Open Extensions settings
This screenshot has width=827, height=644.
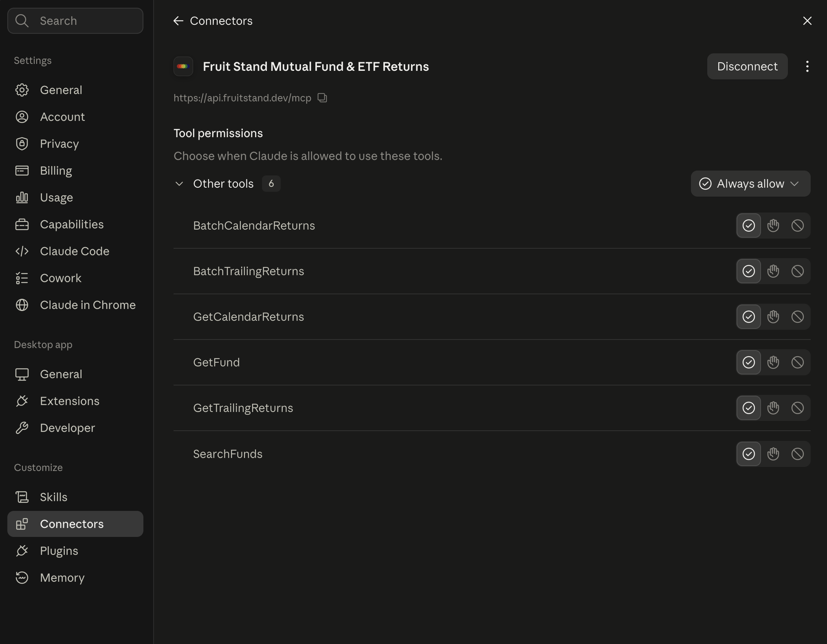coord(75,401)
